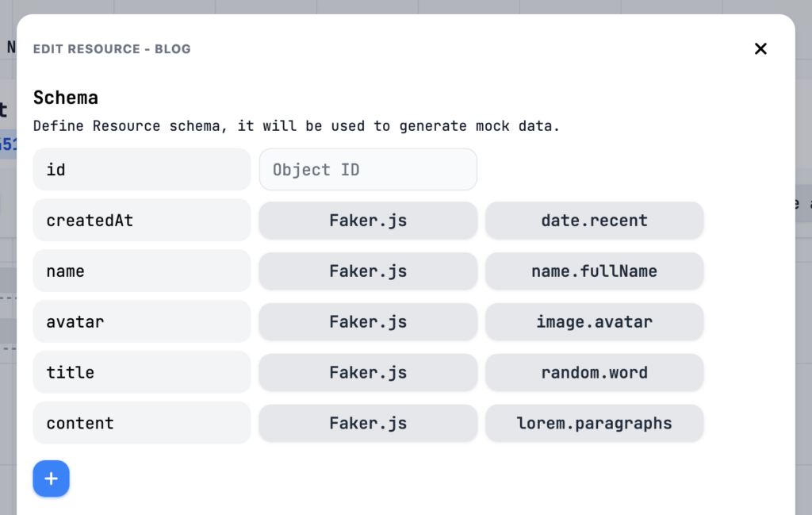This screenshot has height=515, width=812.
Task: Close the Edit Resource dialog
Action: pyautogui.click(x=760, y=48)
